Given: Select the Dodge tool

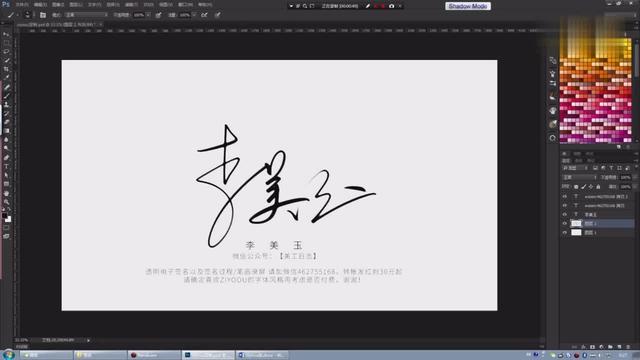Looking at the screenshot, I should pyautogui.click(x=6, y=149).
